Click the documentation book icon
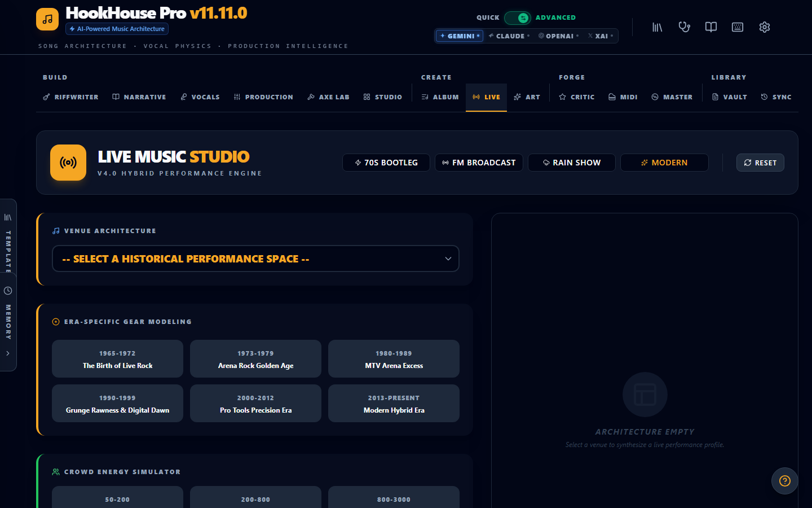The image size is (812, 508). tap(710, 27)
